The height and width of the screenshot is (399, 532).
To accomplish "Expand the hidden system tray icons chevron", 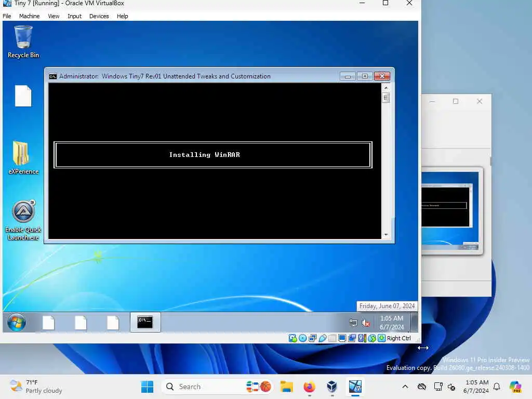I will pyautogui.click(x=405, y=387).
